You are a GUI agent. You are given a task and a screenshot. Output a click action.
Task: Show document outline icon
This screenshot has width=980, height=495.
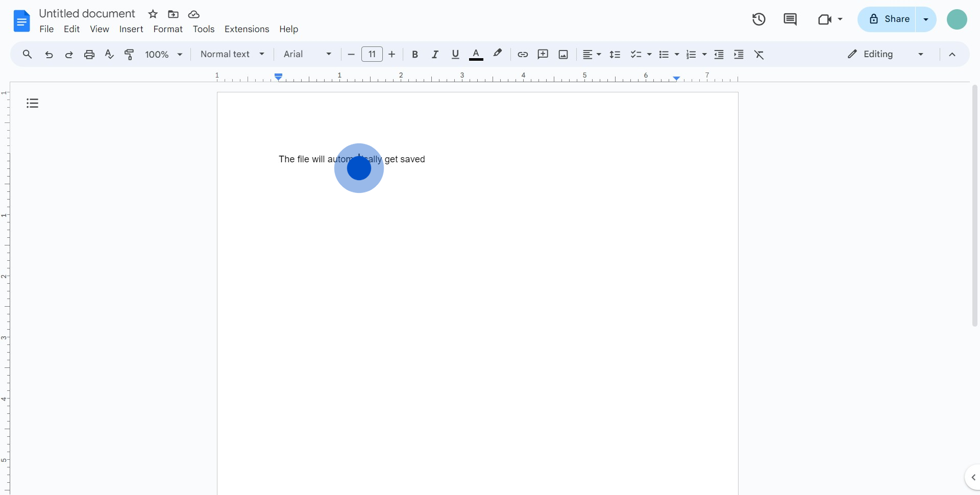pyautogui.click(x=33, y=104)
